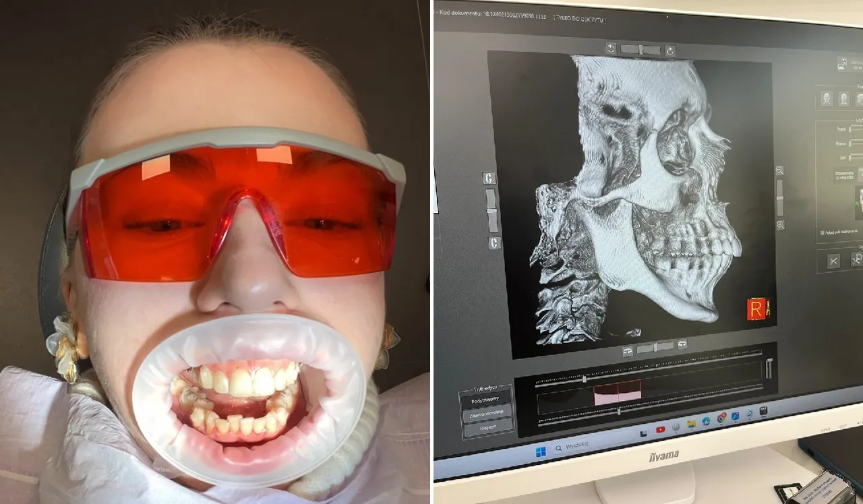
Task: Click rotate right icon below skull view
Action: [682, 344]
